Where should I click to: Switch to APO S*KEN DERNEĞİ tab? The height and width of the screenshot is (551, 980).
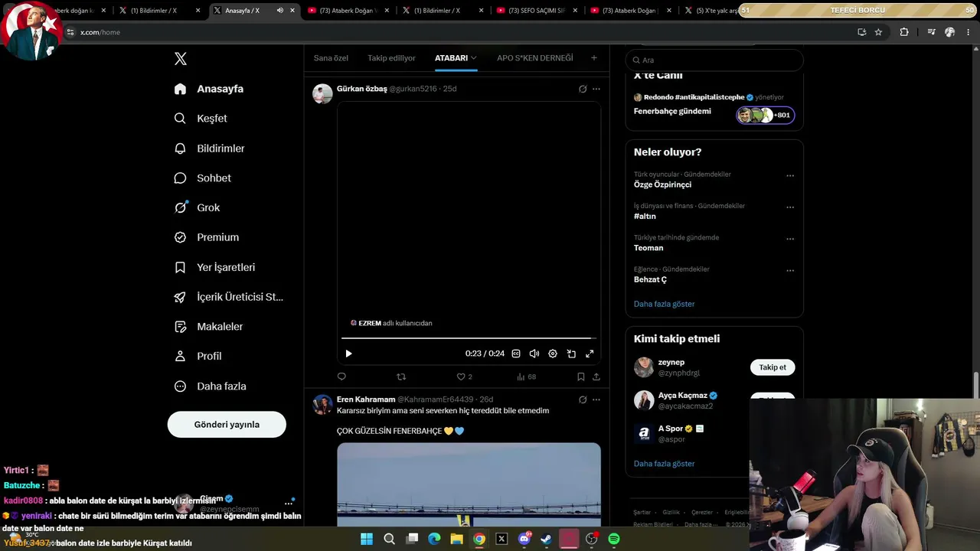[534, 58]
